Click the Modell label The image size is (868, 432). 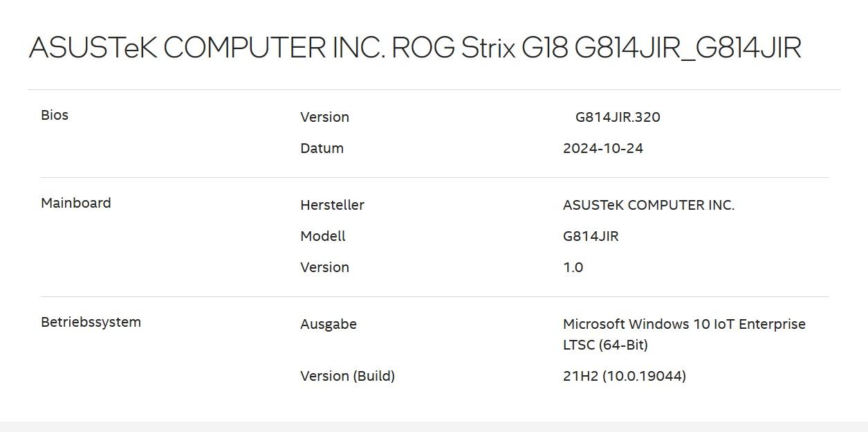pos(323,236)
